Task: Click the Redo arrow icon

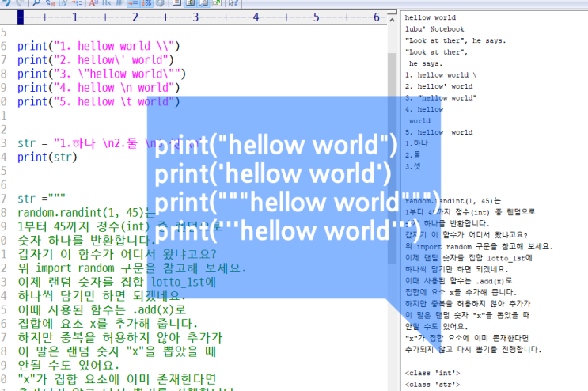Action: pyautogui.click(x=21, y=3)
